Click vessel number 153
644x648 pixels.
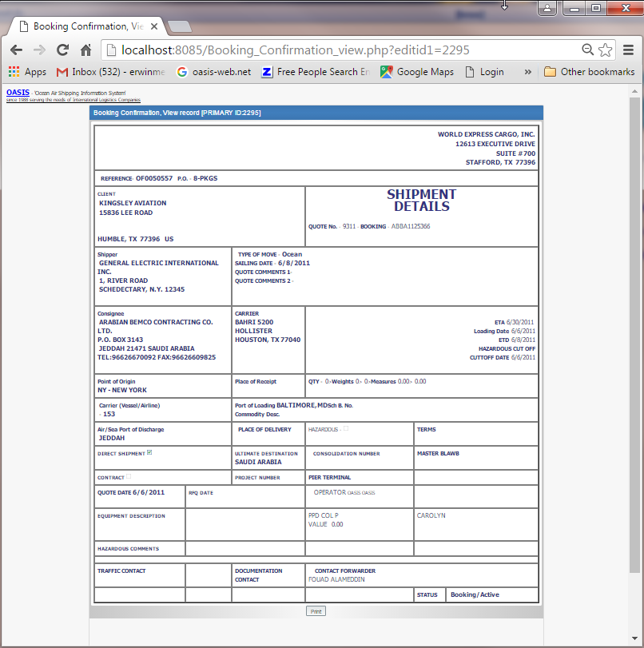click(109, 414)
